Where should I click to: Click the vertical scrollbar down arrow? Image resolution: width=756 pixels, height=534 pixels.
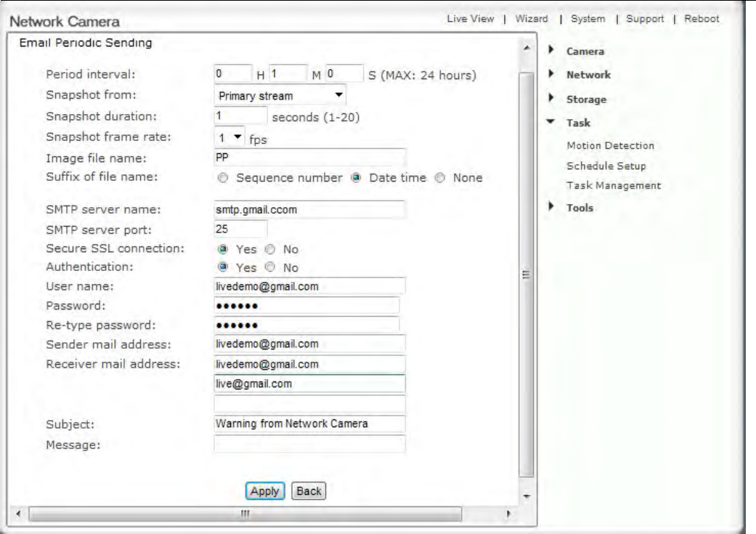[x=527, y=496]
